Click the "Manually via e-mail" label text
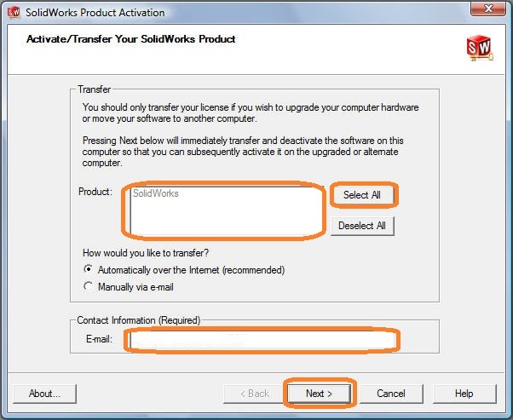 pos(135,287)
